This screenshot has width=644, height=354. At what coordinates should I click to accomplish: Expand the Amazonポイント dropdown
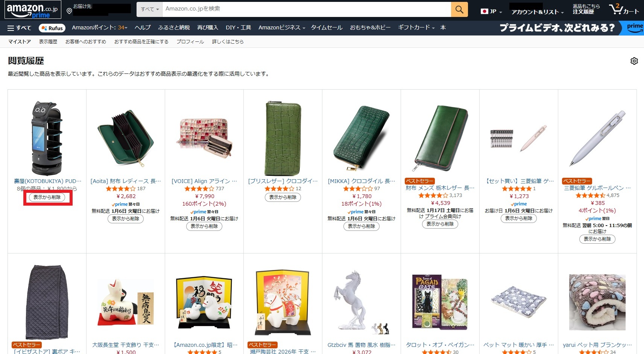pos(100,27)
